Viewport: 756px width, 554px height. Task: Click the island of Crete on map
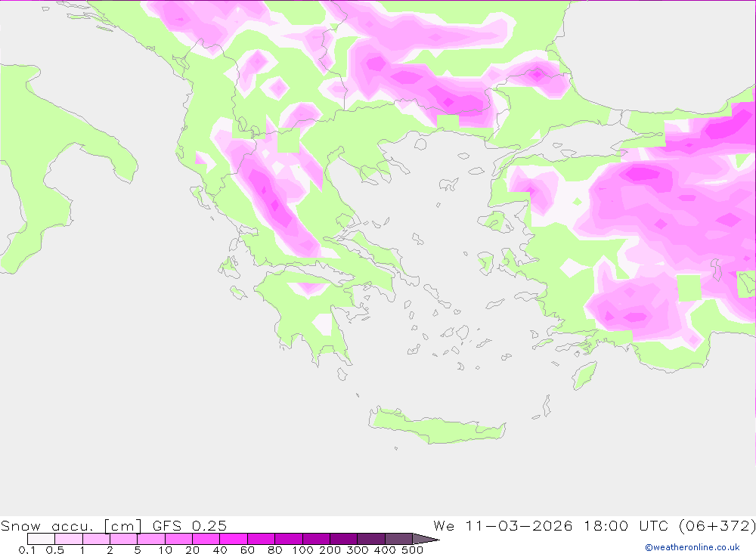436,427
